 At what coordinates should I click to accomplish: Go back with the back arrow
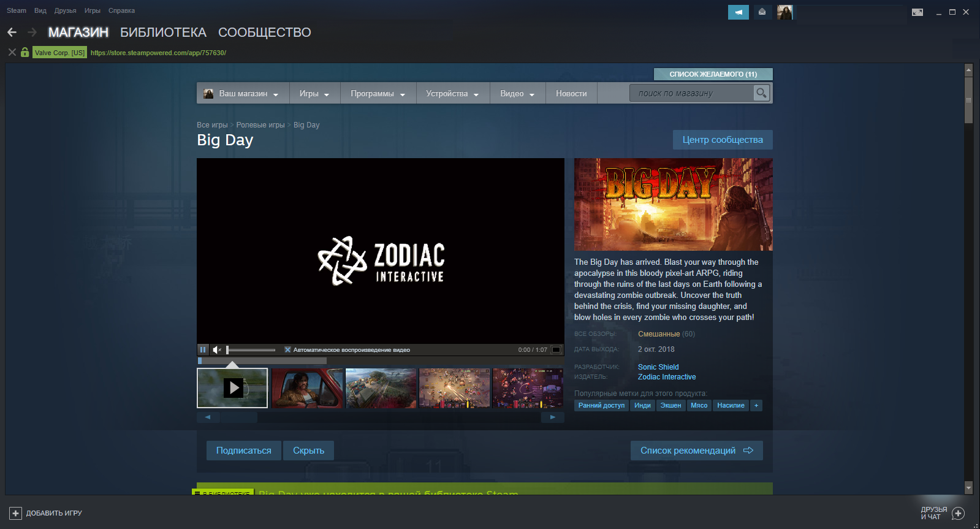coord(12,32)
